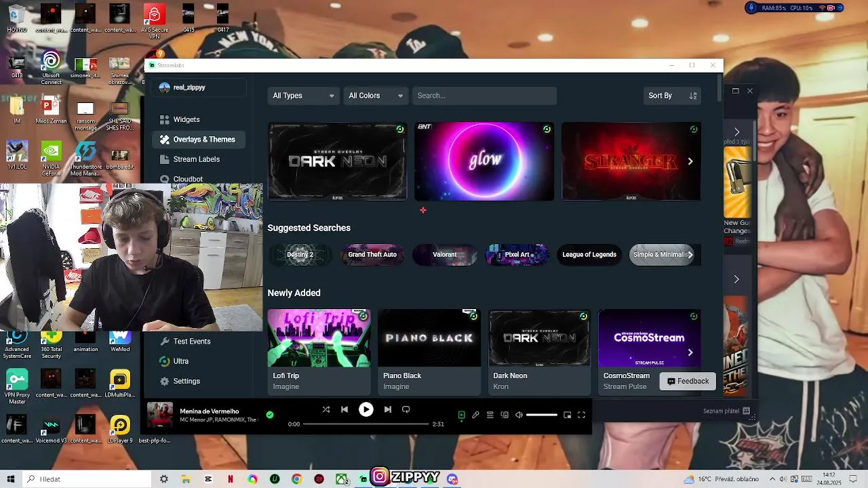Select the VPN Proxy Master desktop icon
The width and height of the screenshot is (868, 488).
tap(17, 387)
